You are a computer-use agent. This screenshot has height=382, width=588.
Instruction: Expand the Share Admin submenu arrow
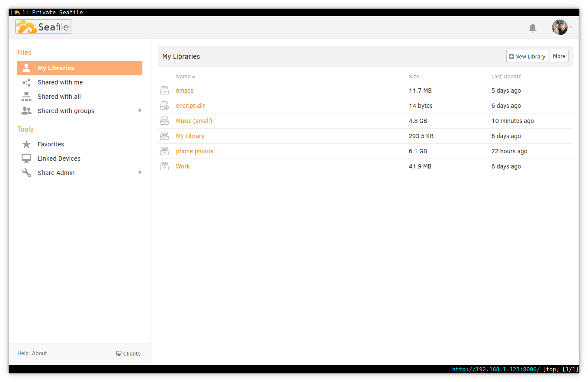pyautogui.click(x=139, y=172)
